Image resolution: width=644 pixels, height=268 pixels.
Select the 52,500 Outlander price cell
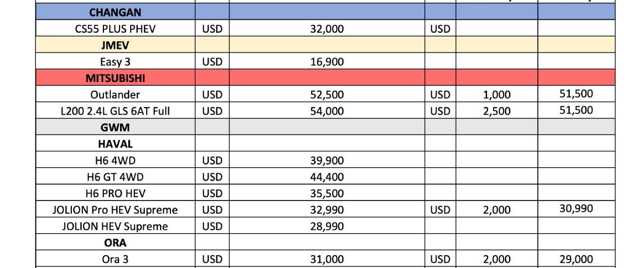pos(327,94)
